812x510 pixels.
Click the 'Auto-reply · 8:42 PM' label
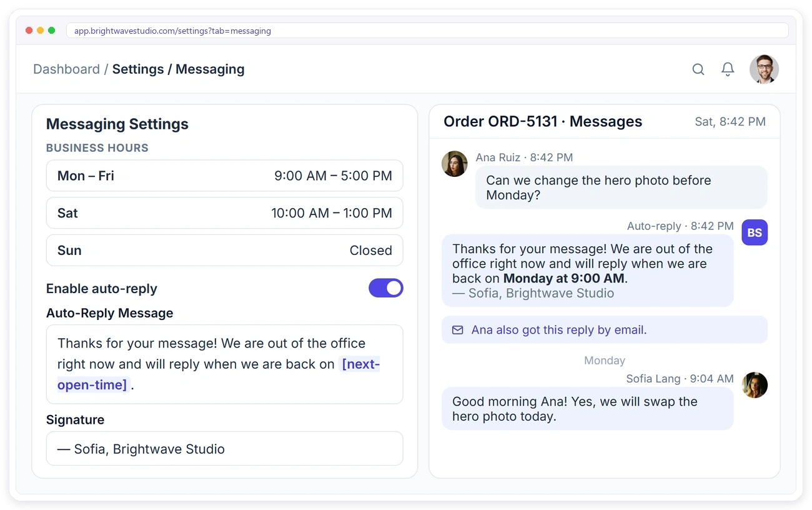(x=680, y=226)
